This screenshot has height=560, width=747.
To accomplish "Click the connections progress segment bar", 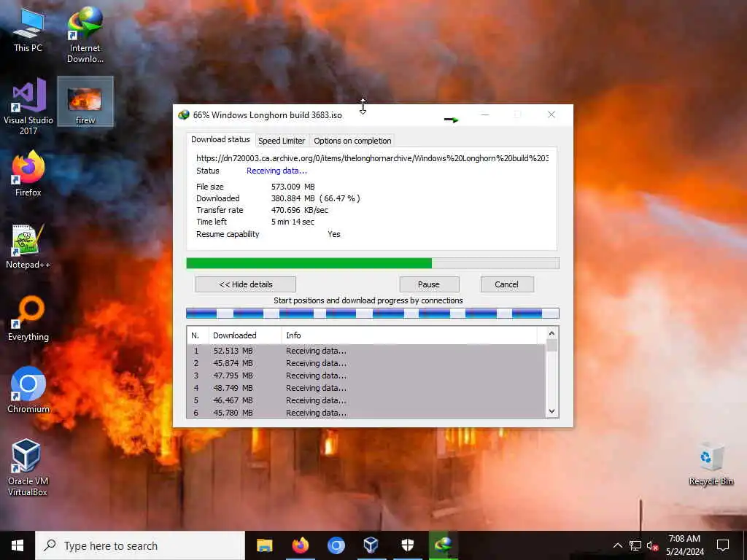I will pos(373,314).
